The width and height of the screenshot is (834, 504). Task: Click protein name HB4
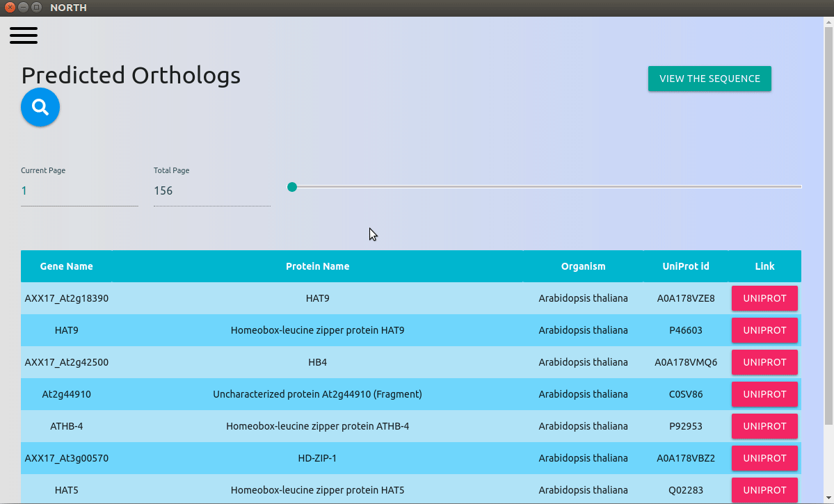[x=318, y=362]
